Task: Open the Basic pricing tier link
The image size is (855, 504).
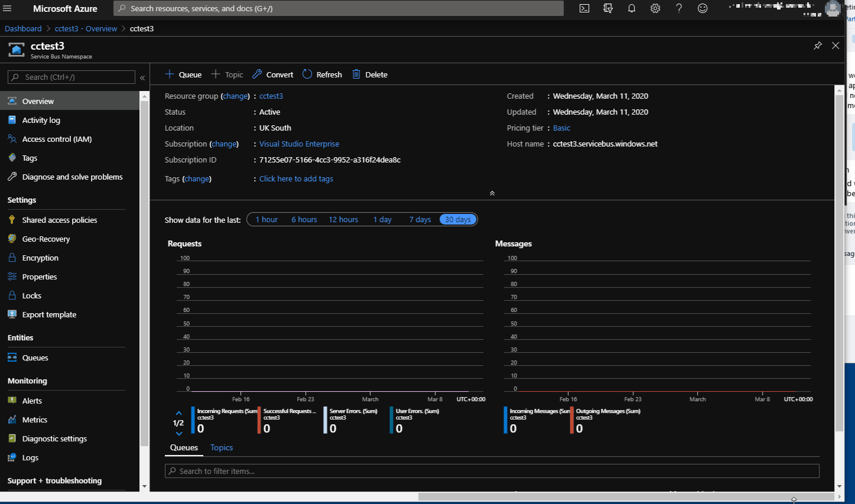Action: pos(561,128)
